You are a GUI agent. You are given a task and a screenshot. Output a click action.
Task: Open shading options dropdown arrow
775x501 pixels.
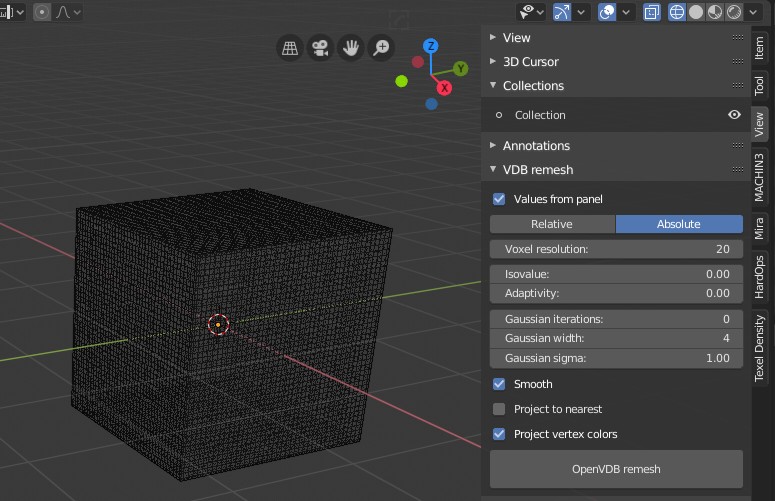click(753, 12)
